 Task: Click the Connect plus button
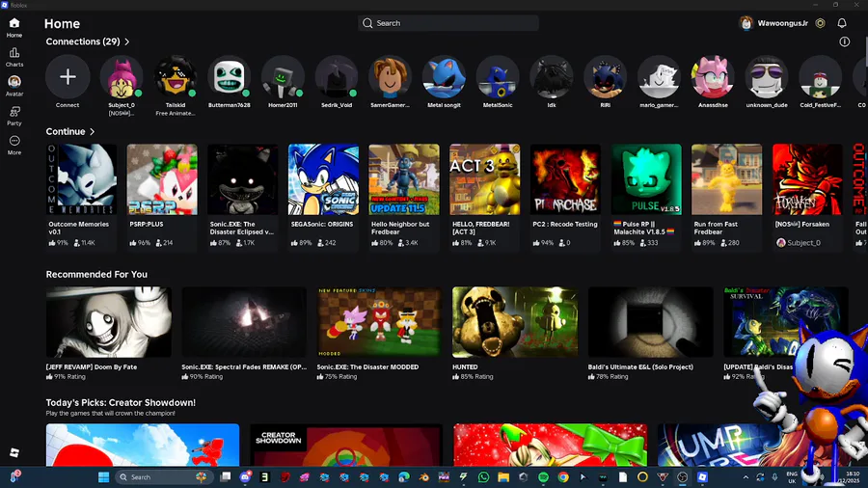click(x=68, y=76)
